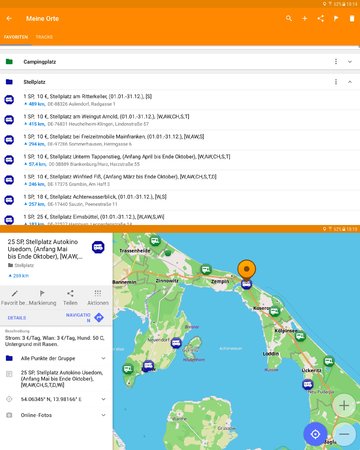Zoom in the map with plus button

(344, 405)
